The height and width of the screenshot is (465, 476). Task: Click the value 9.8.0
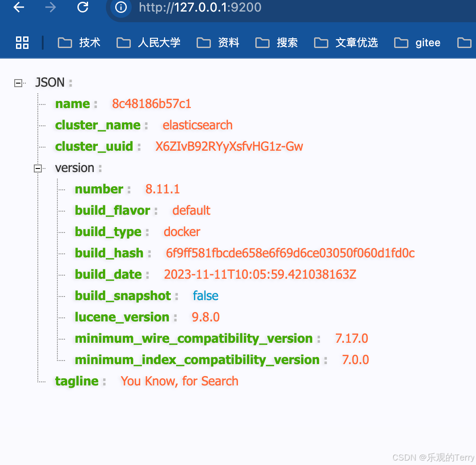pos(206,317)
